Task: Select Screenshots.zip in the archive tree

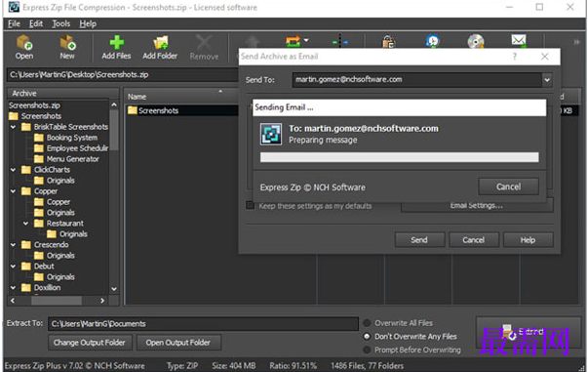Action: (34, 105)
